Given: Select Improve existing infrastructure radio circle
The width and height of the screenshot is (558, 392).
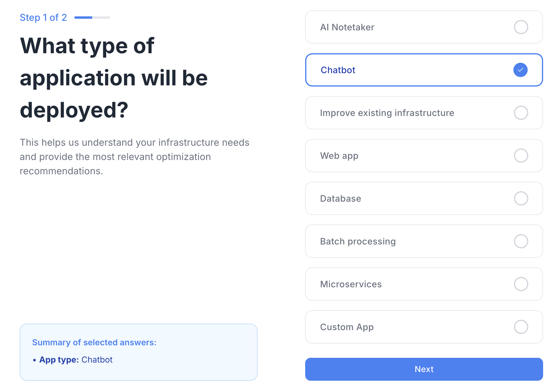Looking at the screenshot, I should (521, 113).
